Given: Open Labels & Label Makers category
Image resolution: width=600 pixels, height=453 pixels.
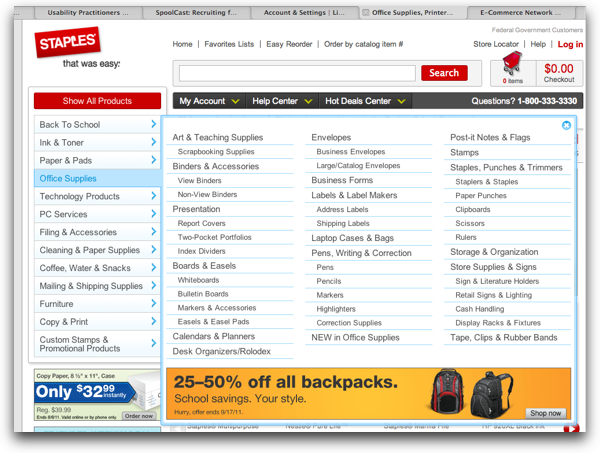Looking at the screenshot, I should click(x=354, y=195).
